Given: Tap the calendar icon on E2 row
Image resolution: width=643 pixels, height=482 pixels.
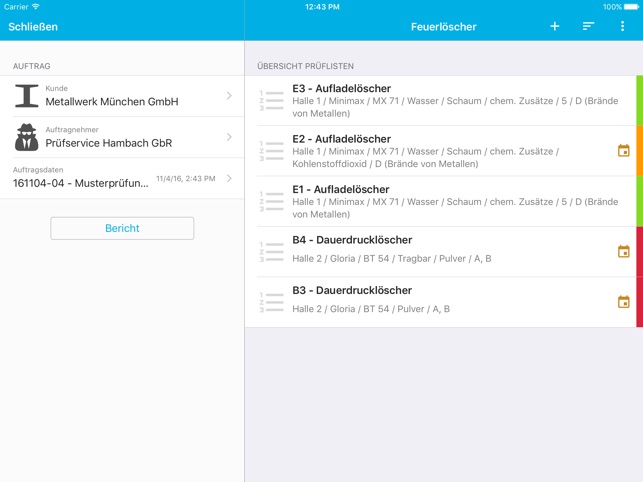Looking at the screenshot, I should [623, 151].
